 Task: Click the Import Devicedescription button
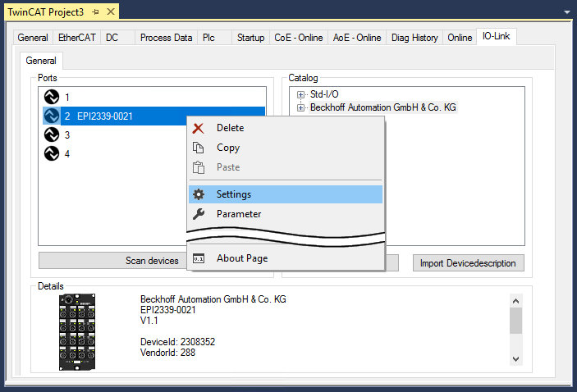(x=468, y=263)
